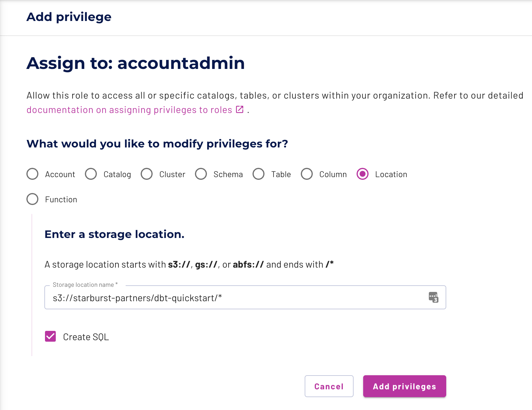Open documentation on assigning privileges to roles
This screenshot has height=410, width=532.
pyautogui.click(x=129, y=110)
